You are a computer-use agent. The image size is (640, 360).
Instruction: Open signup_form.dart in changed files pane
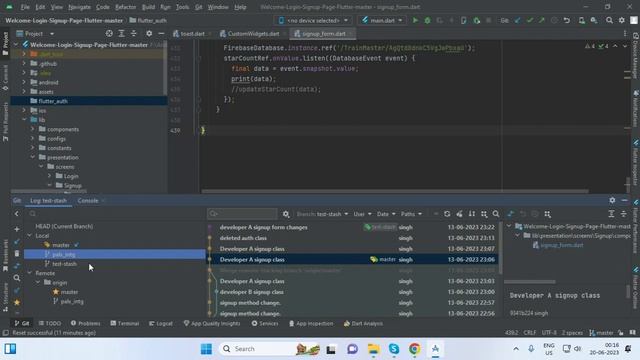click(561, 245)
